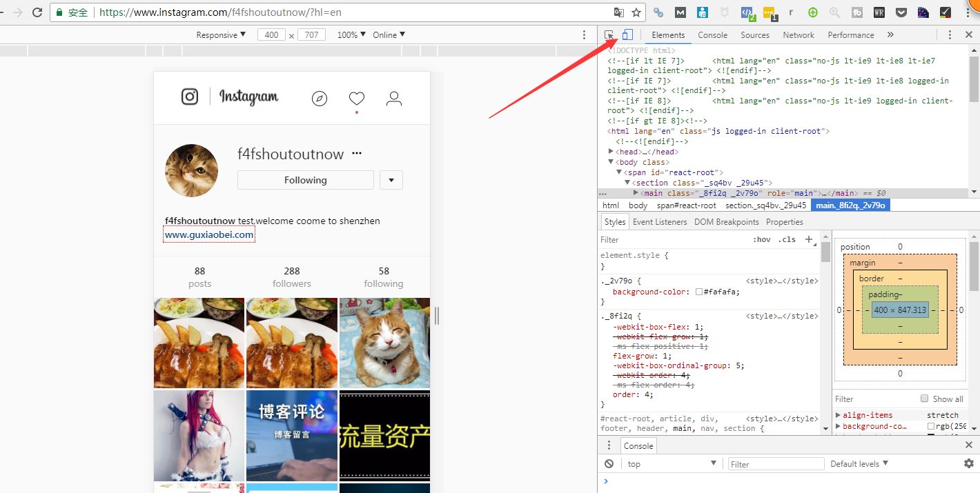
Task: Click the Following button
Action: point(306,180)
